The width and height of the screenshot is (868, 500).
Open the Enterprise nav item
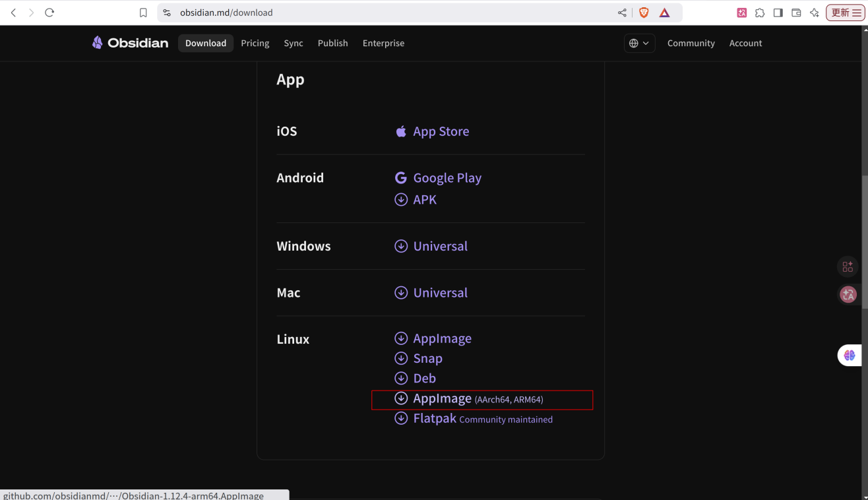383,43
